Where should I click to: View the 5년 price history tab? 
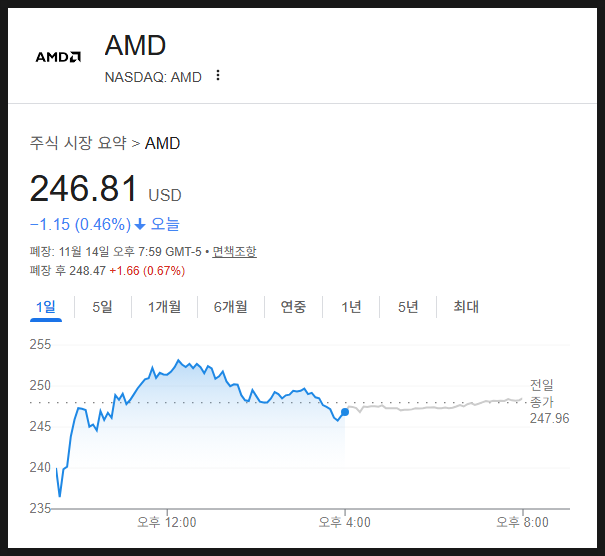pos(408,307)
